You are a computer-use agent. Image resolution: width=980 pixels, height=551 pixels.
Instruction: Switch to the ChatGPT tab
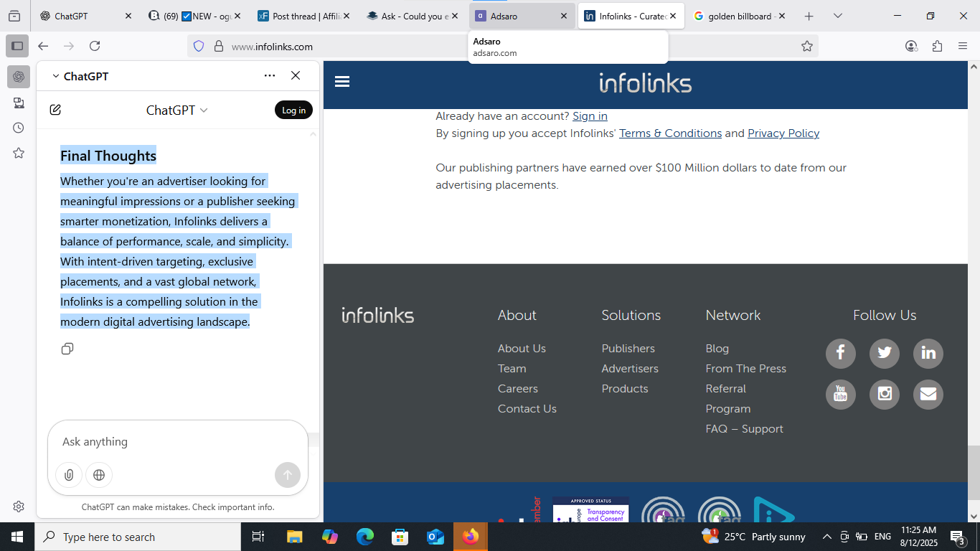(86, 16)
